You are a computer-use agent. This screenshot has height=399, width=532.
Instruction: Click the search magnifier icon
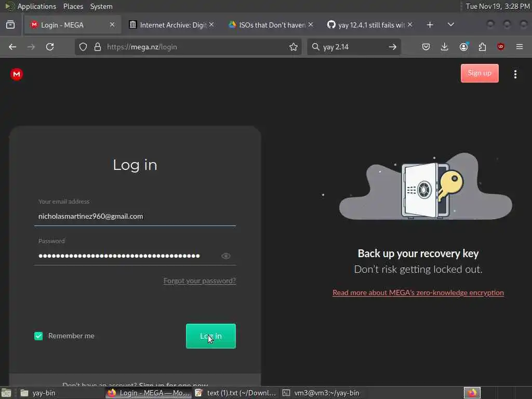[x=315, y=47]
